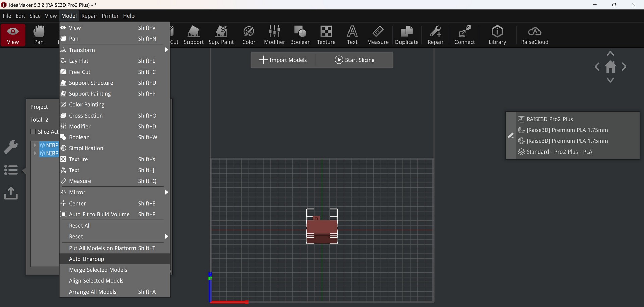Choose Arrange All Models
Image resolution: width=644 pixels, height=307 pixels.
[115, 292]
